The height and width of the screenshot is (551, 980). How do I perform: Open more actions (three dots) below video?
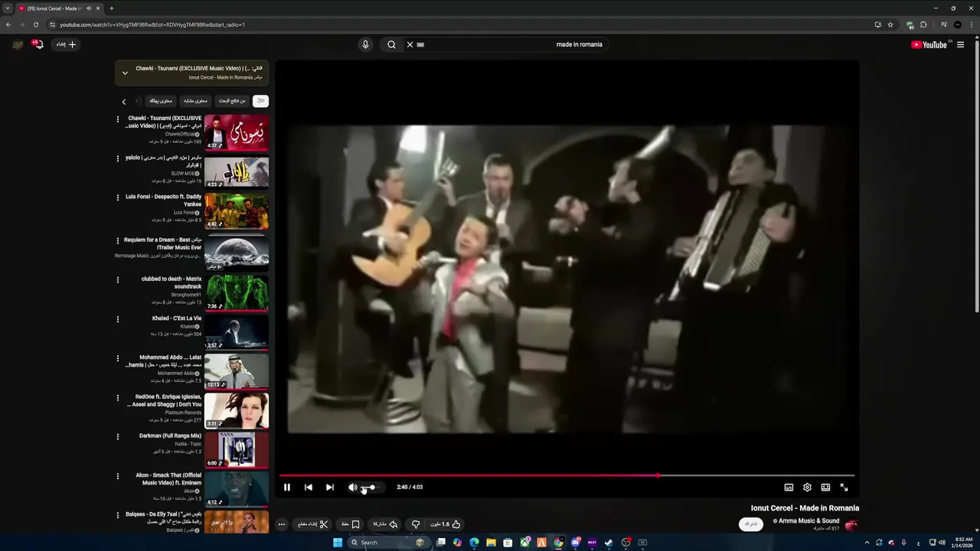click(x=282, y=524)
